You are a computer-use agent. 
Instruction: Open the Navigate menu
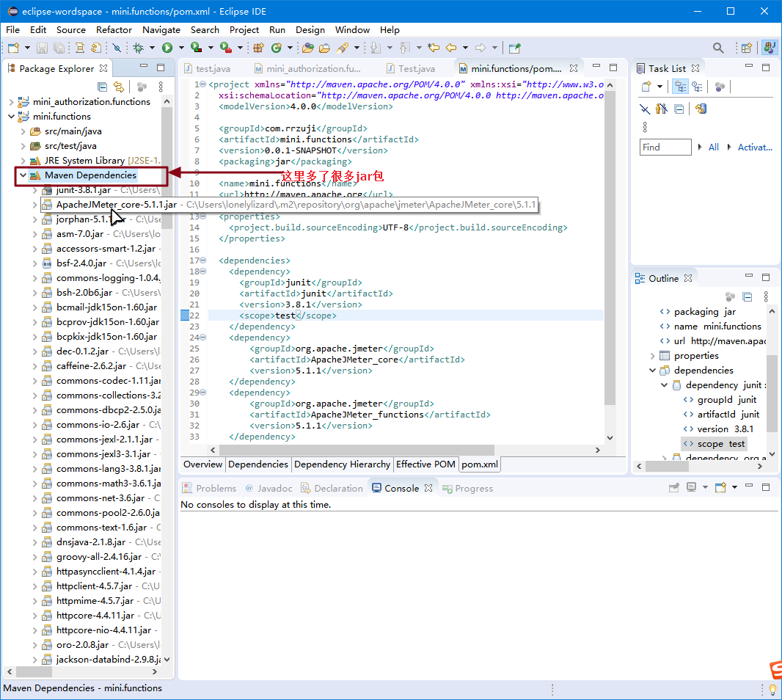point(161,30)
